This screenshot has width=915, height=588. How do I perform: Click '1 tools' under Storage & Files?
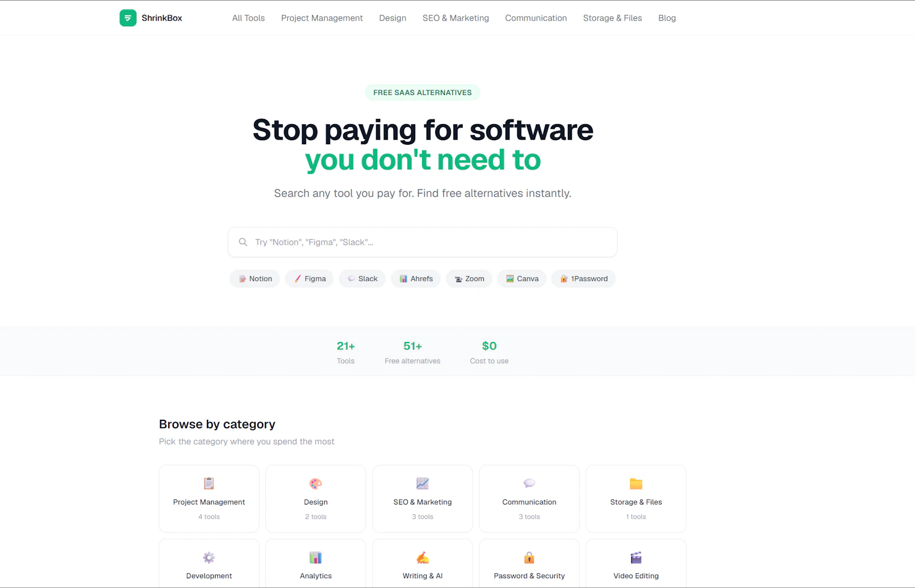pyautogui.click(x=636, y=517)
